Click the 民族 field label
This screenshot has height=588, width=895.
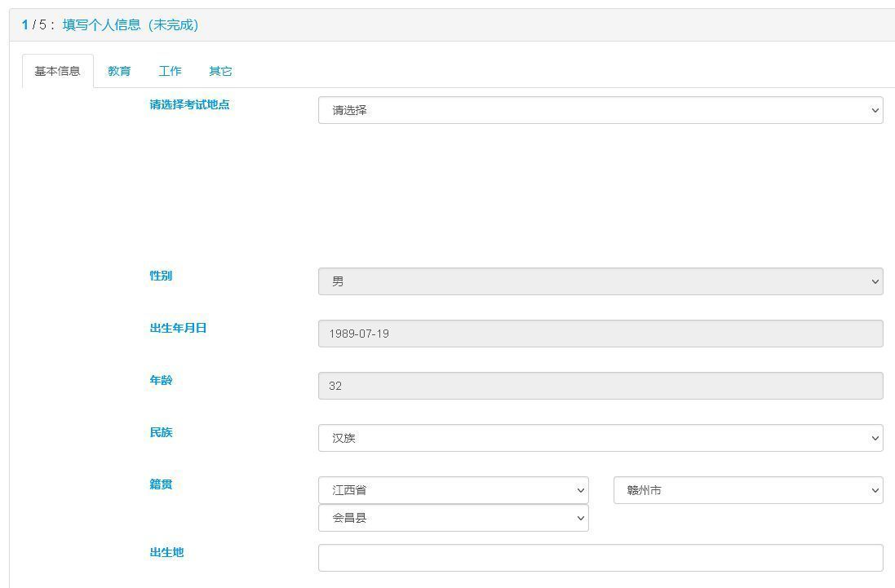161,432
